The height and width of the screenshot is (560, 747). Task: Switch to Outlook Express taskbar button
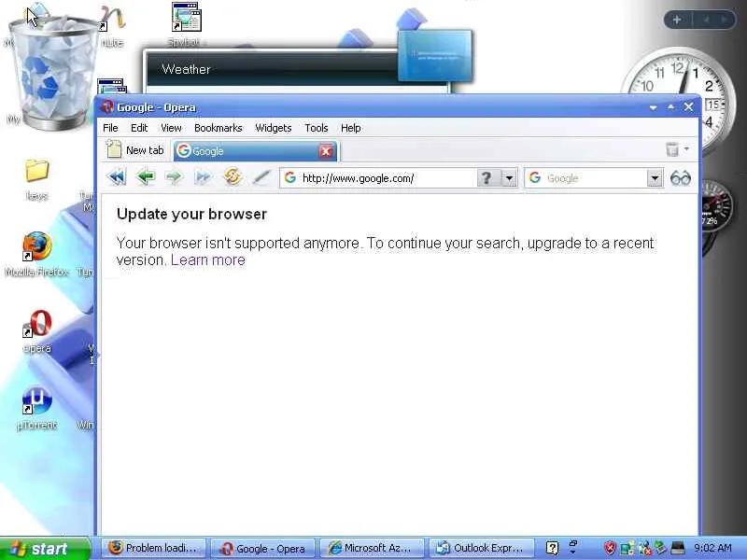481,549
